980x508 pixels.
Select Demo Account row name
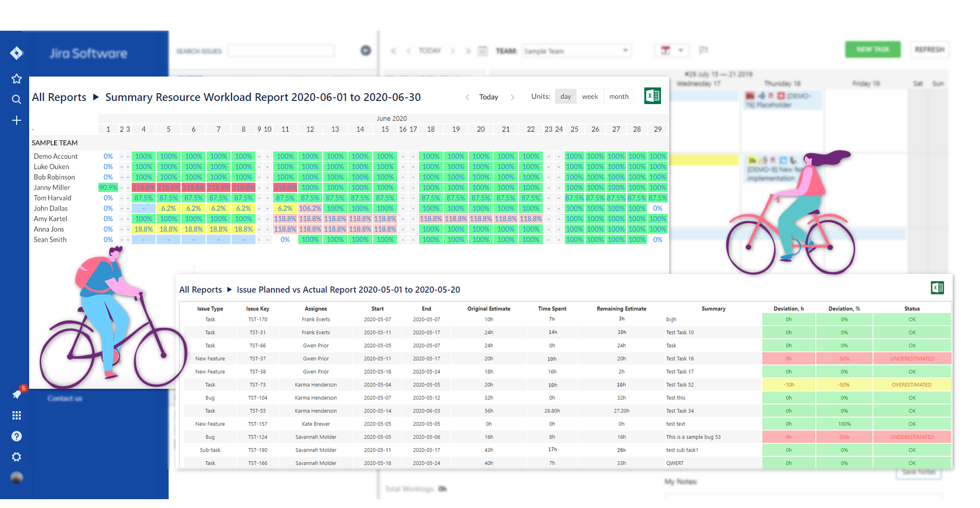click(x=56, y=156)
